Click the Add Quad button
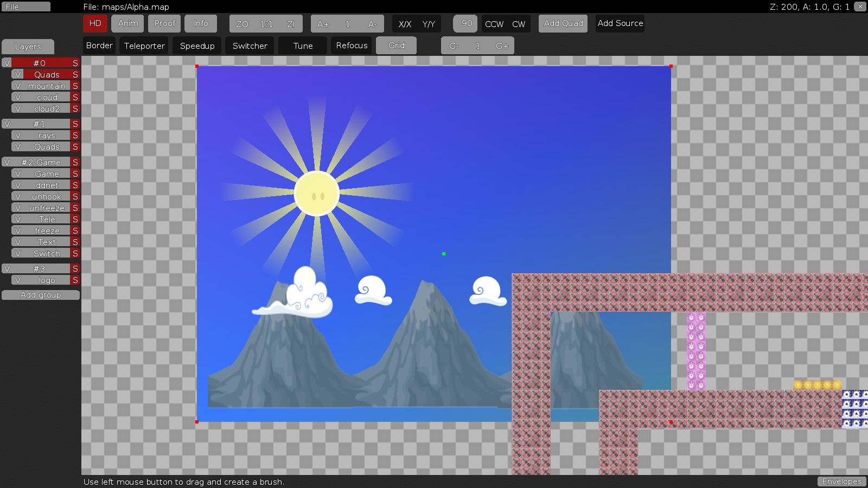 coord(563,23)
